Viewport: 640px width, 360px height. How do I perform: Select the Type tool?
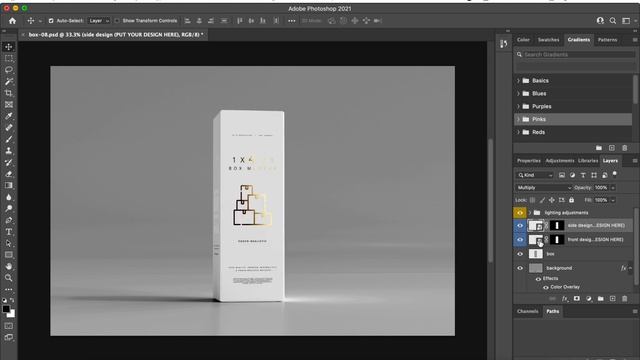(x=9, y=232)
